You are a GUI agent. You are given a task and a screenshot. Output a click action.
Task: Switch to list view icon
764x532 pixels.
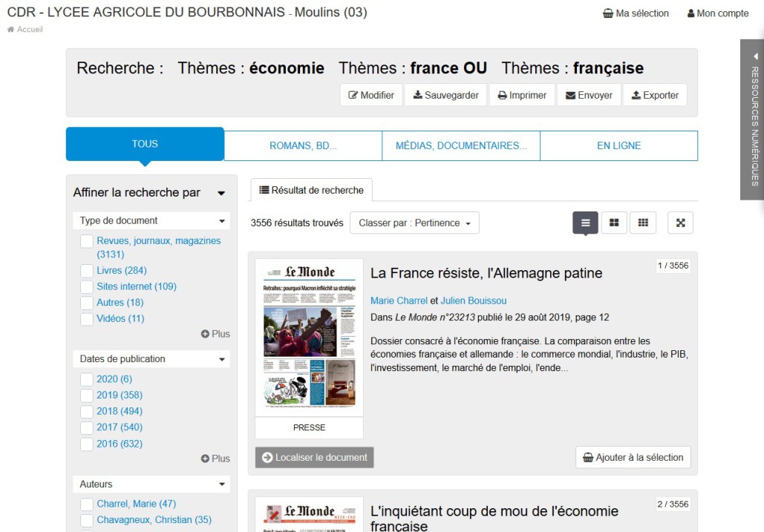(x=585, y=223)
